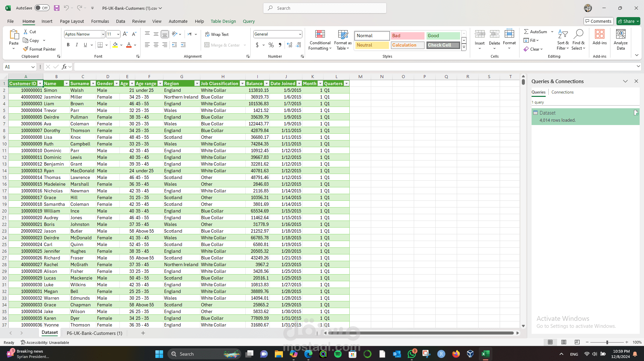The width and height of the screenshot is (644, 361).
Task: Open Sort & Filter menu
Action: coord(563,40)
